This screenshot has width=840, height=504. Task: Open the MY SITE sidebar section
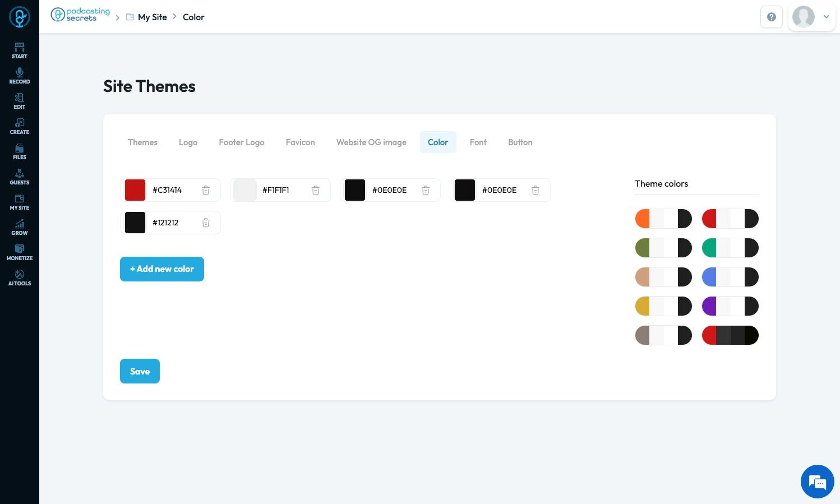tap(20, 202)
